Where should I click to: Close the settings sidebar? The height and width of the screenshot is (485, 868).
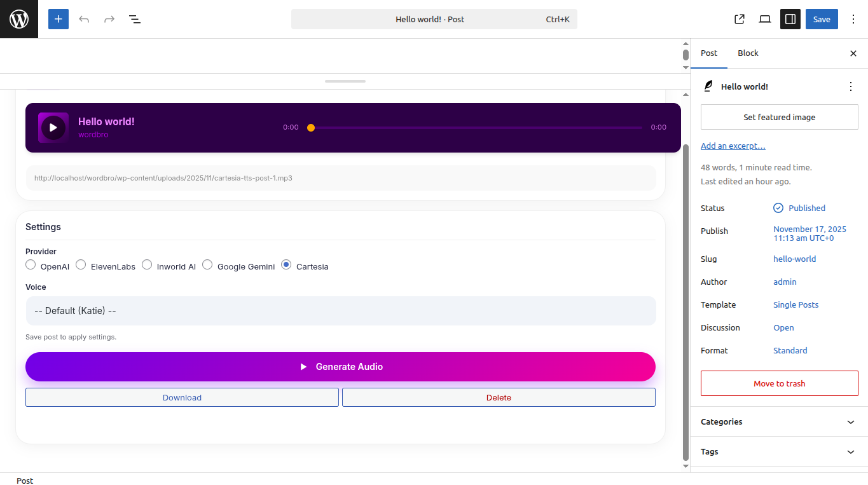click(853, 53)
